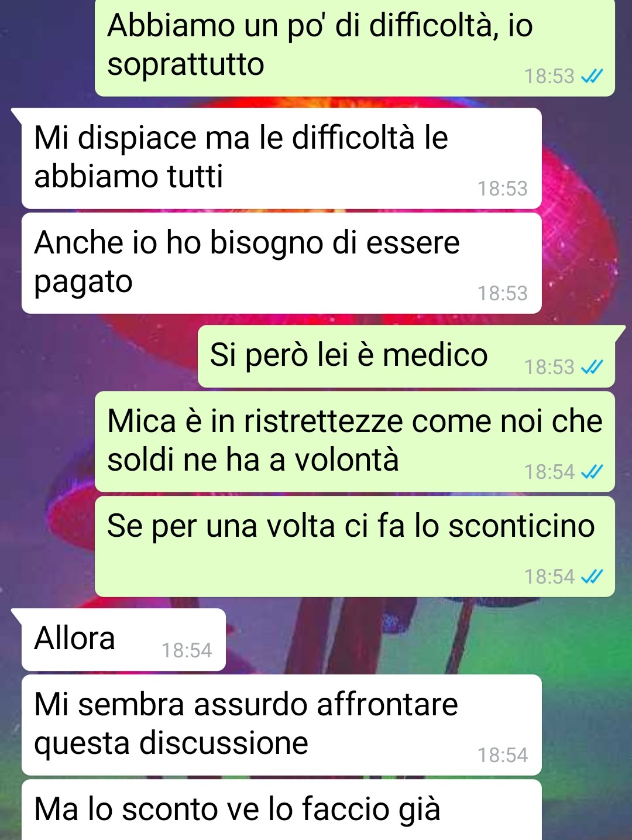Select the message 'Anche io ho bisogno di essere pagato'
632x840 pixels.
[x=281, y=263]
